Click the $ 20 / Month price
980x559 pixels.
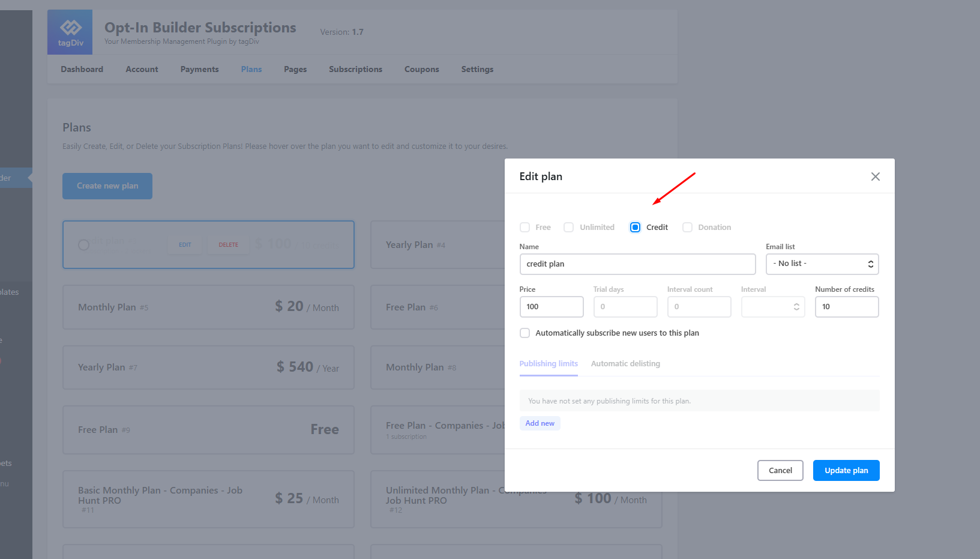click(307, 306)
